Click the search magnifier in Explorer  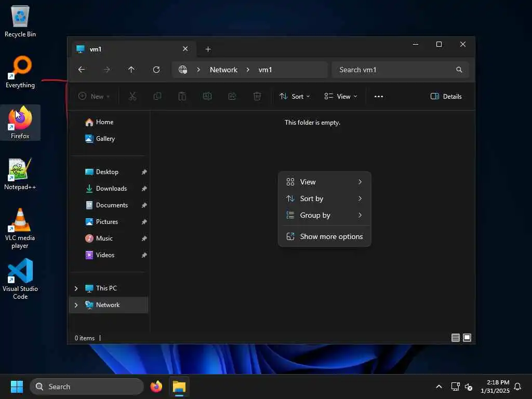[x=459, y=70]
